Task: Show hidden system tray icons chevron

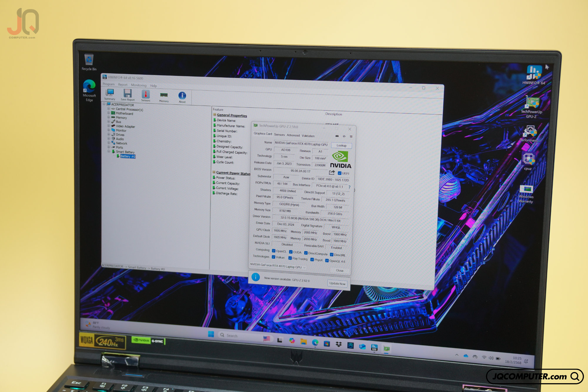Action: [457, 355]
